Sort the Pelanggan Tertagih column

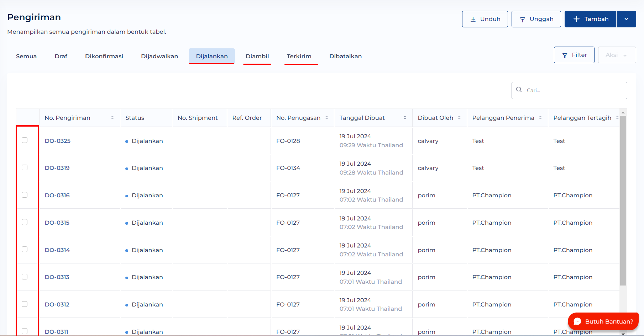(x=617, y=118)
